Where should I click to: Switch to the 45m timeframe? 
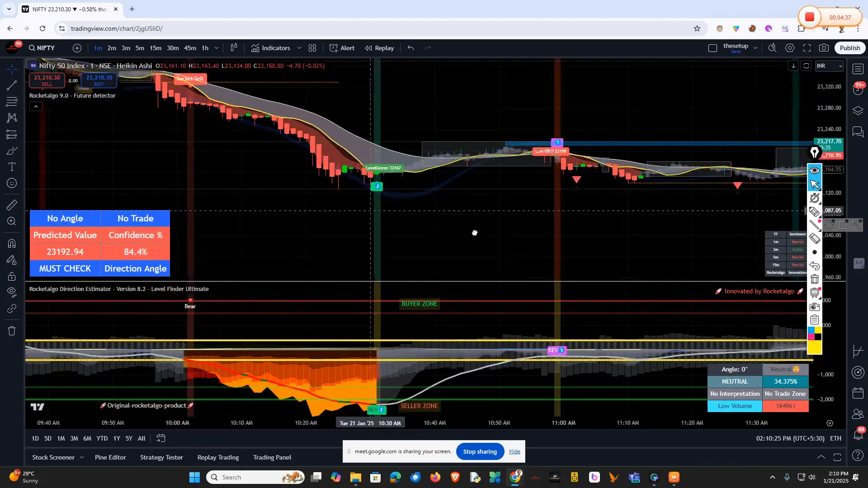[190, 48]
